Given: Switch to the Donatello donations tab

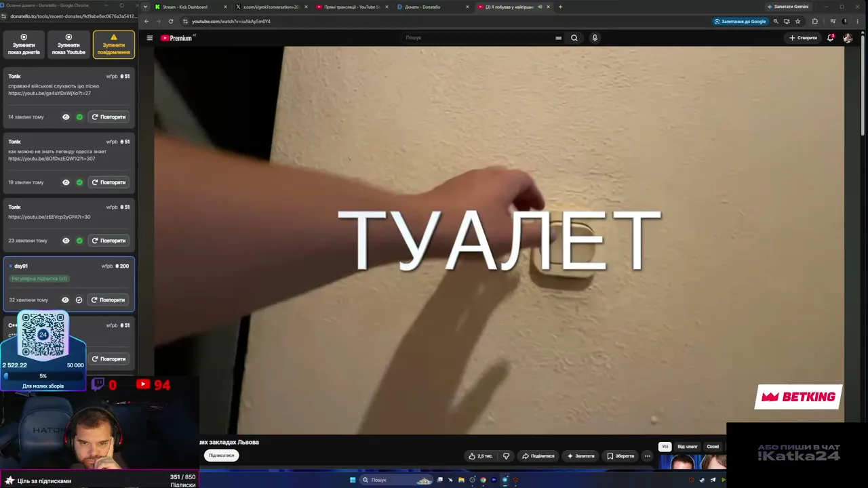Looking at the screenshot, I should click(x=432, y=7).
